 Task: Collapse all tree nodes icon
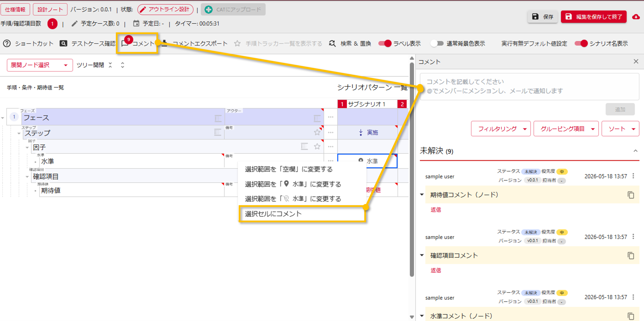110,65
